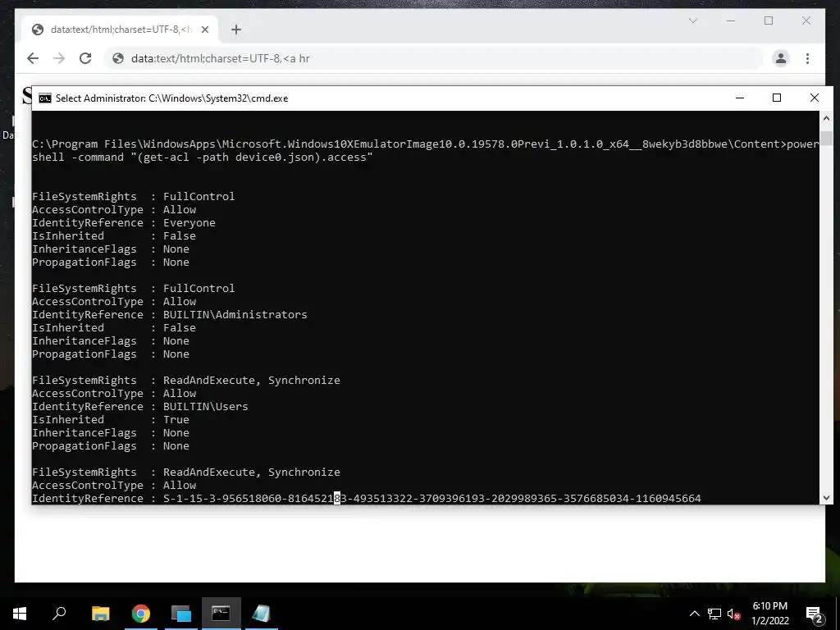840x630 pixels.
Task: Open Chrome three-dot menu
Action: click(807, 58)
